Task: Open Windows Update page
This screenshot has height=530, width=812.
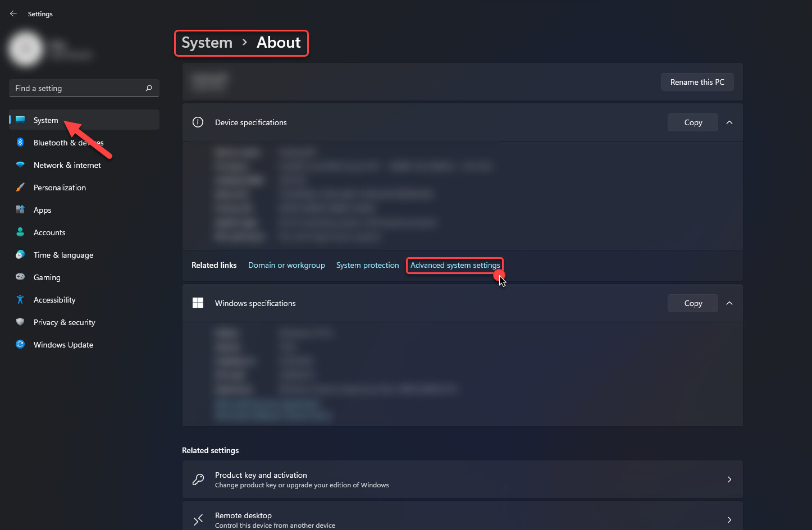Action: tap(84, 345)
